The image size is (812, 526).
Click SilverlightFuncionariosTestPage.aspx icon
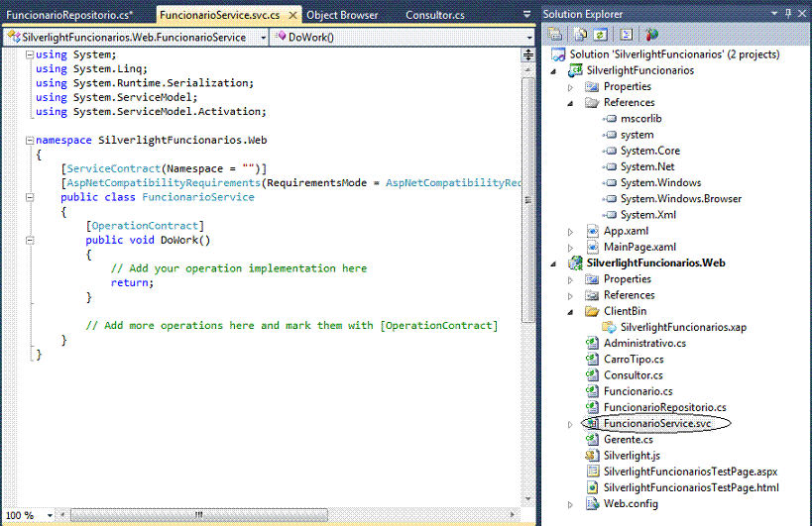tap(593, 472)
